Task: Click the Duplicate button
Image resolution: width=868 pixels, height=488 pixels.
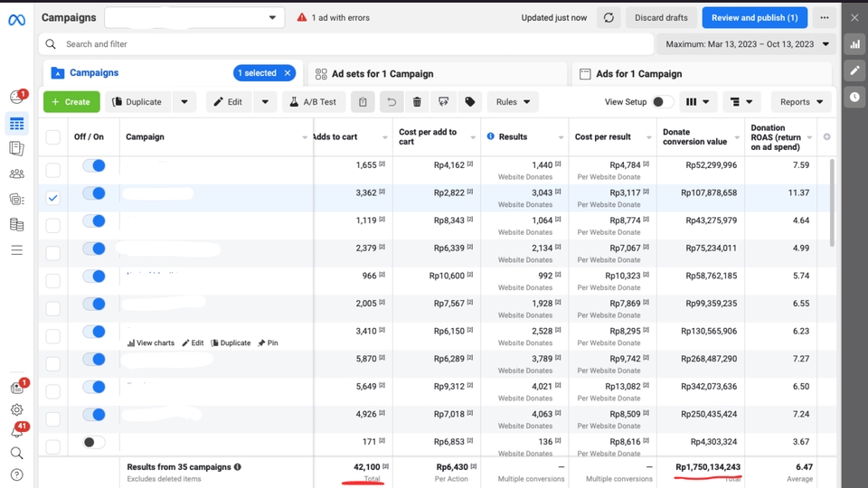Action: (x=137, y=102)
